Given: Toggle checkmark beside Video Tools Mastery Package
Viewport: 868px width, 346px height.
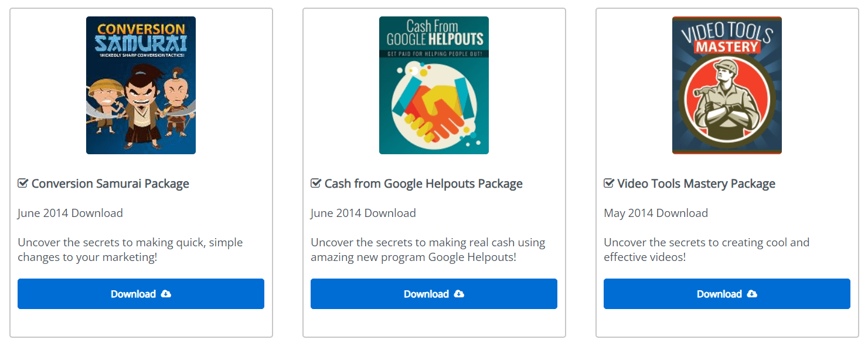Looking at the screenshot, I should pyautogui.click(x=609, y=184).
